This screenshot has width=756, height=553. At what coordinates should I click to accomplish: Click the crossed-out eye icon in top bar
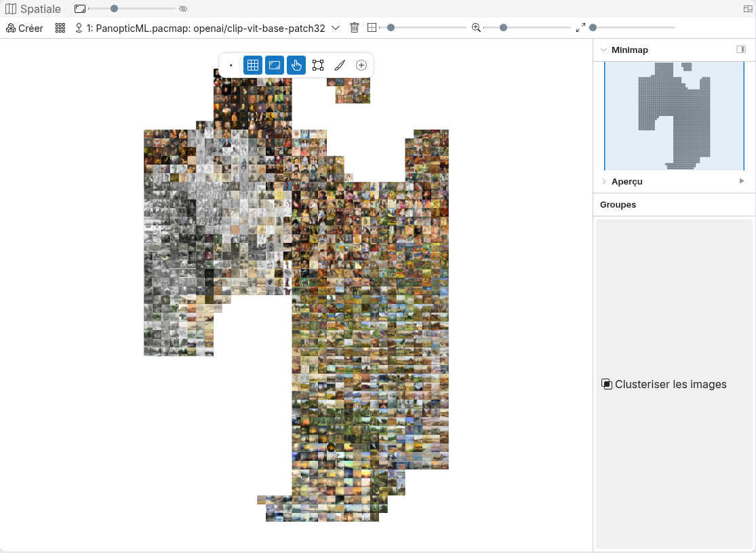[183, 9]
